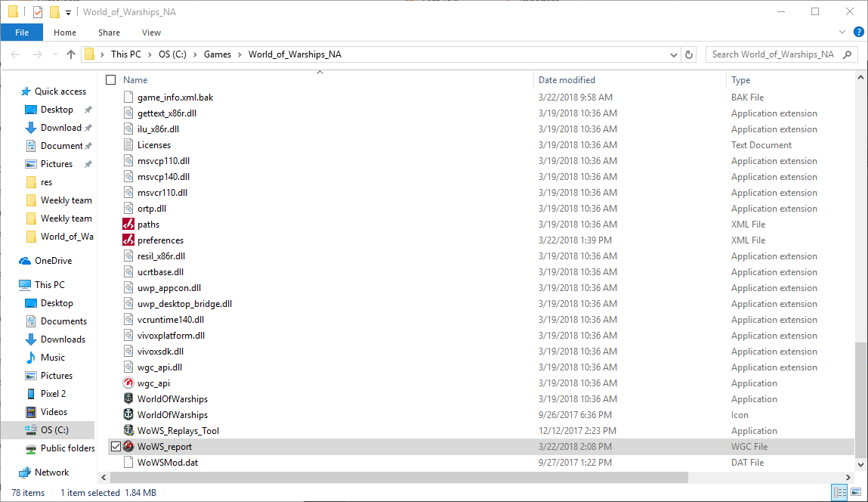
Task: Click the New folder quick access toolbar icon
Action: [x=54, y=11]
